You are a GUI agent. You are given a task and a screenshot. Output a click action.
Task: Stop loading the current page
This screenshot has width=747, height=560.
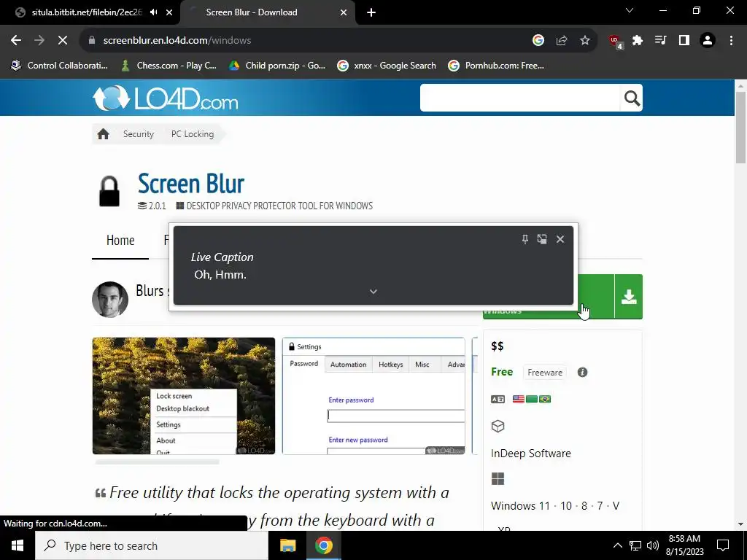[63, 41]
